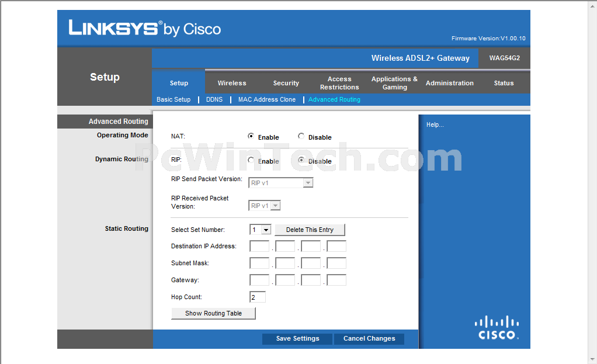
Task: Click the Wireless ADSL2+ Gateway title
Action: (421, 58)
